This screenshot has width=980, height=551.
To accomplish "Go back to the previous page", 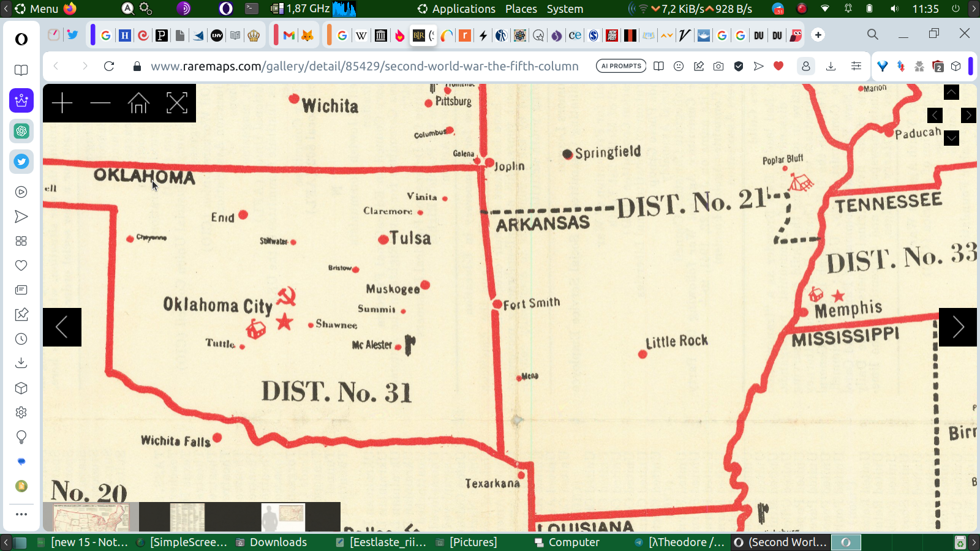I will pos(56,66).
